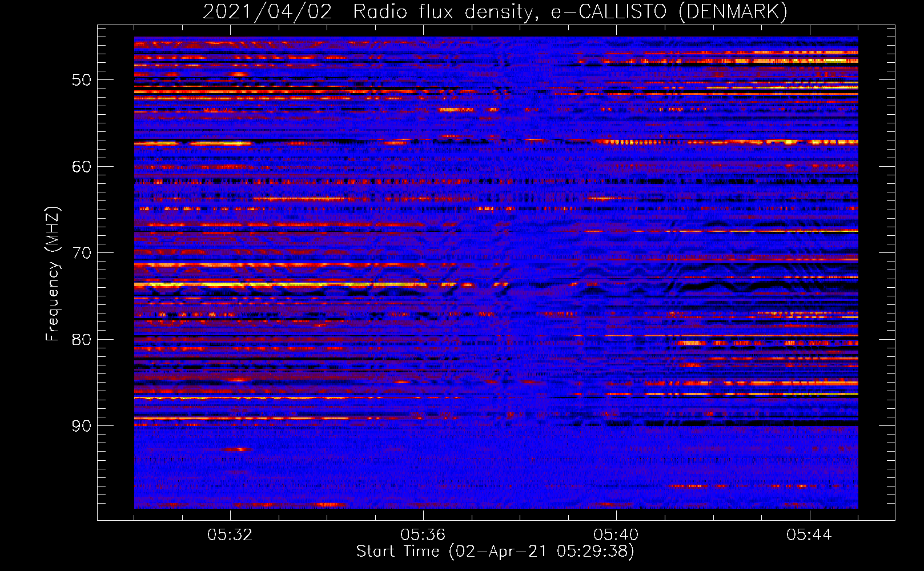The height and width of the screenshot is (571, 924).
Task: Select the Frequency (MHz) axis label
Action: click(x=52, y=274)
